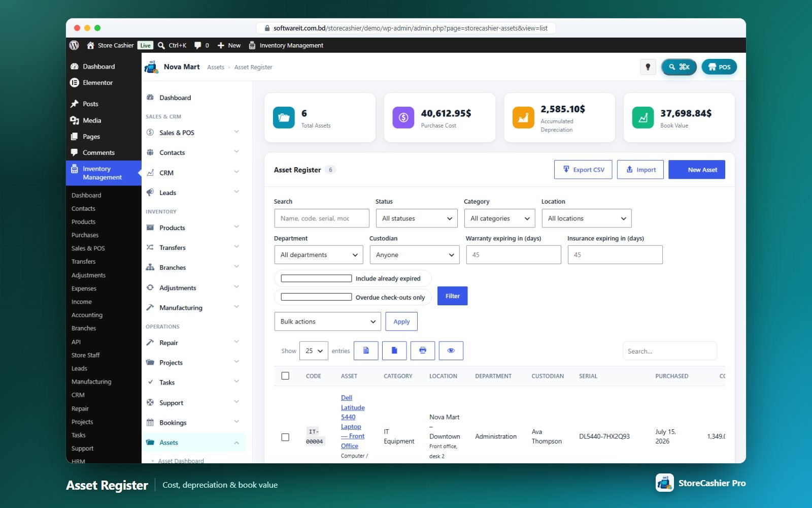Open the Department filter dropdown
812x508 pixels.
319,255
